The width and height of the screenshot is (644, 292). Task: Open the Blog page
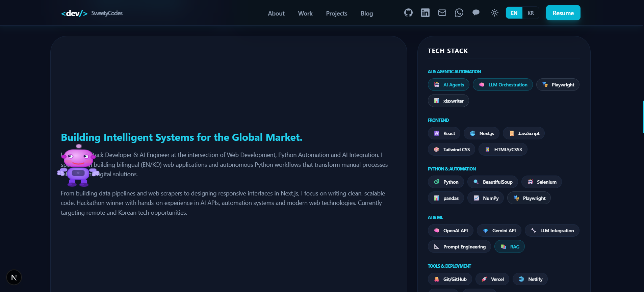point(366,14)
